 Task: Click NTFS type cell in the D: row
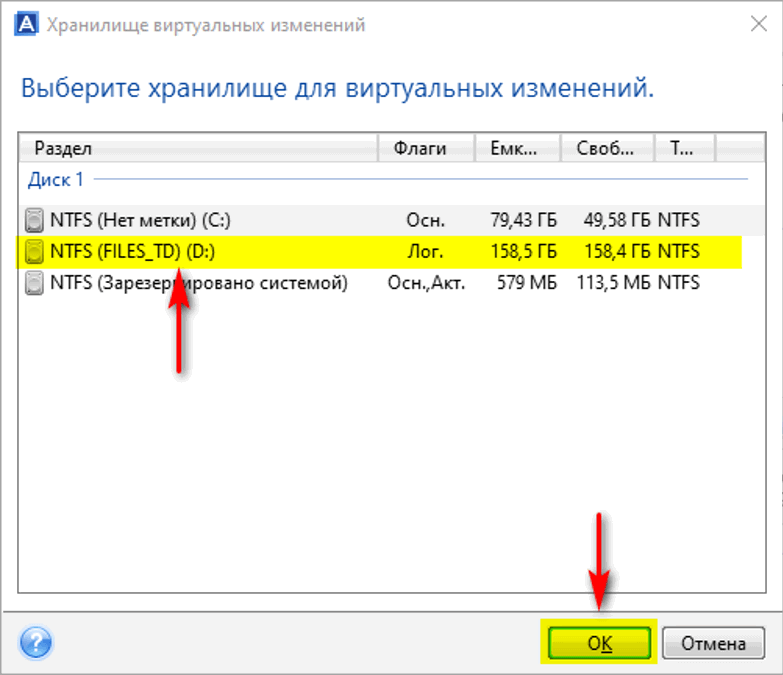click(x=679, y=251)
